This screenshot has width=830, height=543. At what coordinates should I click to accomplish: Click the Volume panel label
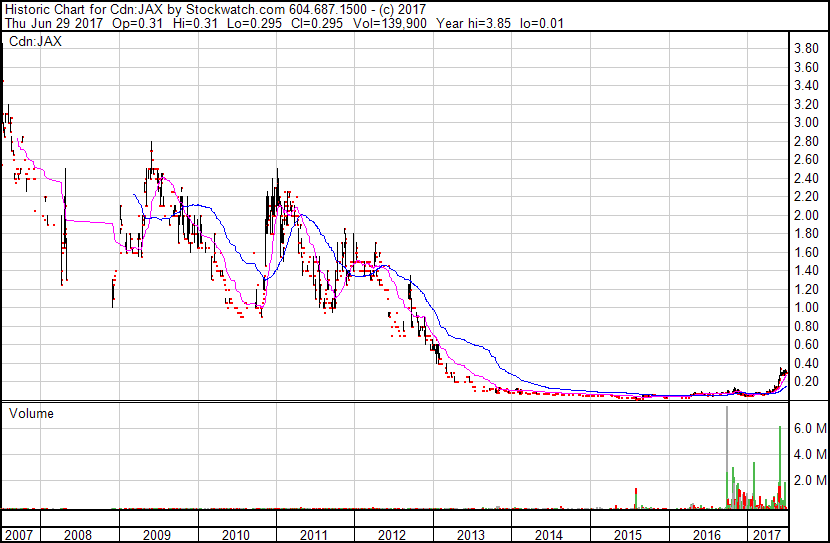(31, 413)
